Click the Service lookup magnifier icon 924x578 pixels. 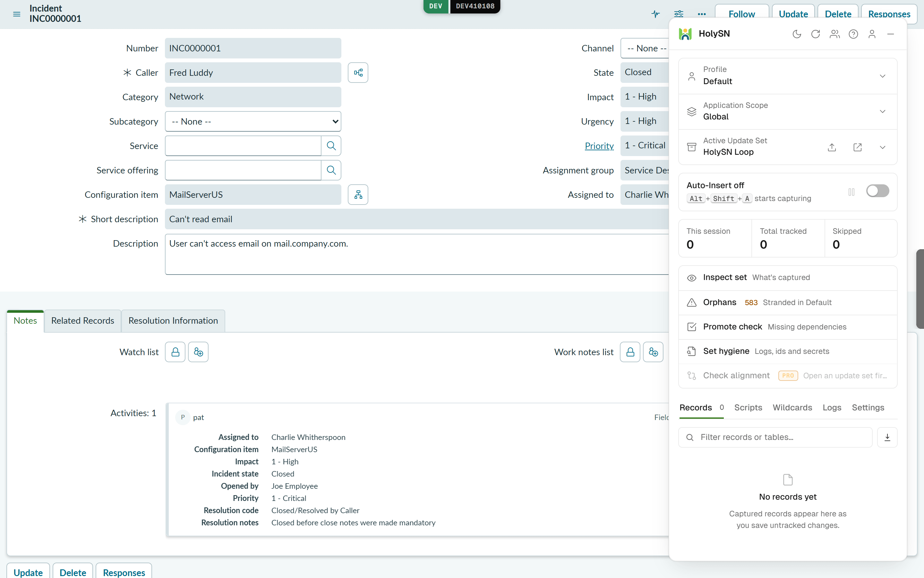[331, 146]
